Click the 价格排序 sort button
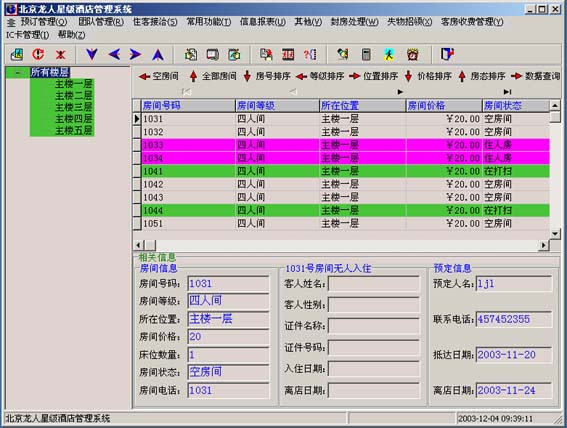 click(x=428, y=76)
